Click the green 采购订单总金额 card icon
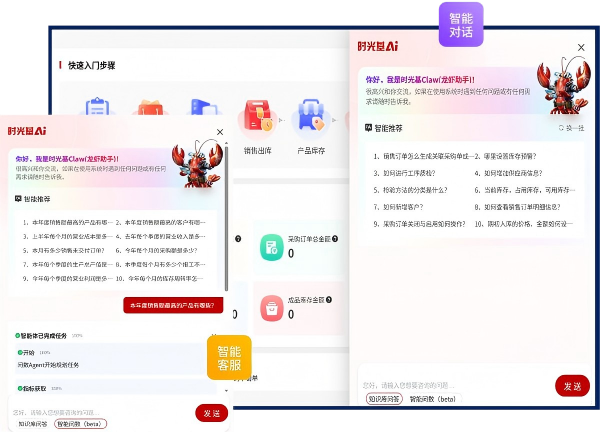This screenshot has width=600, height=432. pos(272,247)
